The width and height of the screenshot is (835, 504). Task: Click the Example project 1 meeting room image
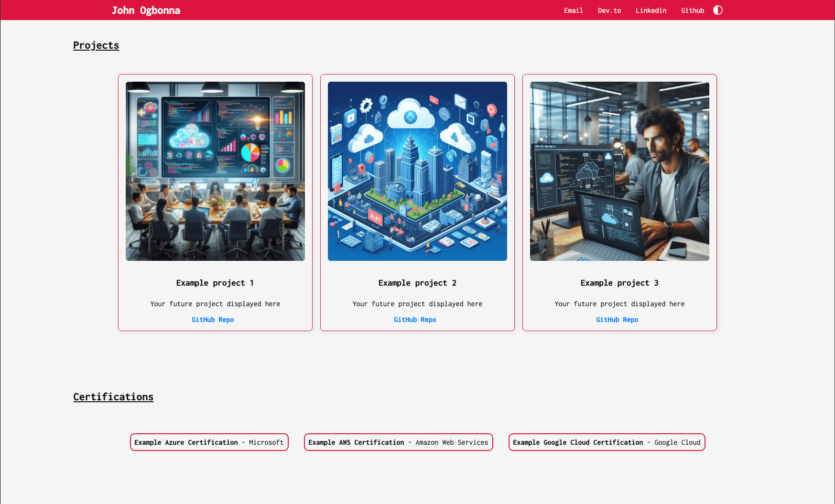click(x=215, y=171)
